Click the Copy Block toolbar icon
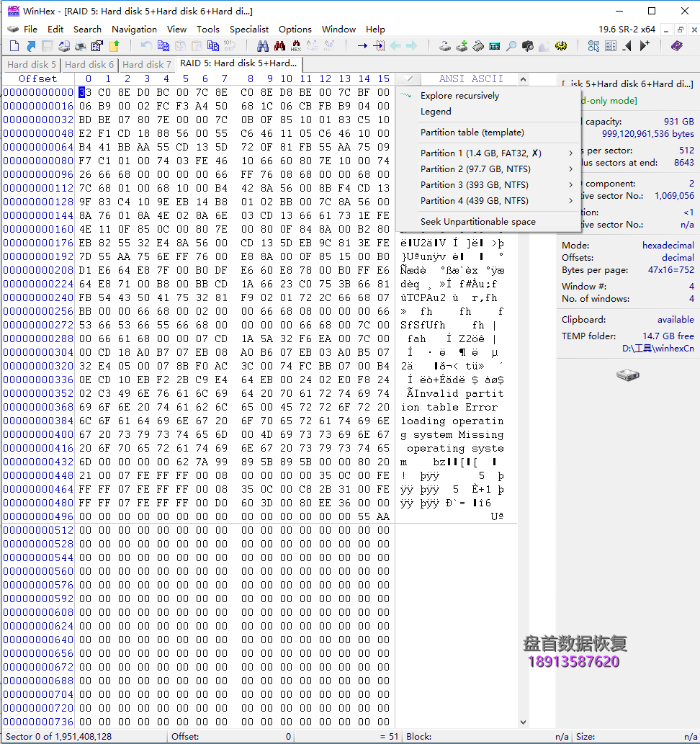 pyautogui.click(x=163, y=46)
